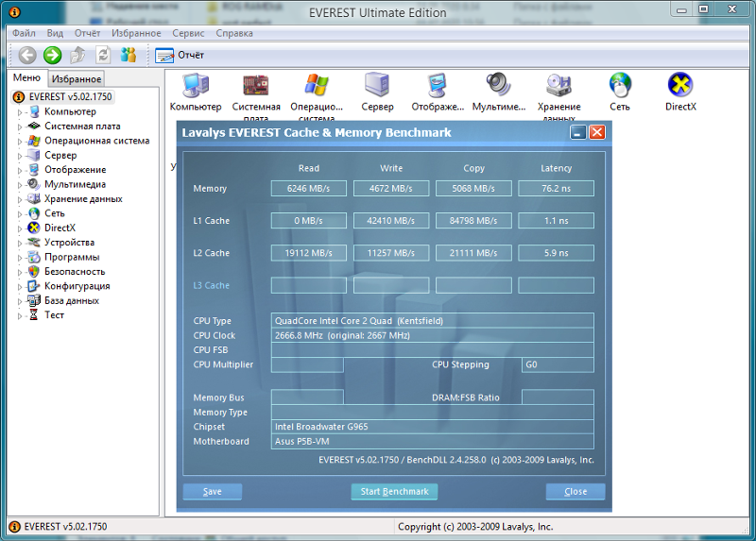Close benchmark dialog with red X
Screen dimensions: 756x541
(597, 132)
